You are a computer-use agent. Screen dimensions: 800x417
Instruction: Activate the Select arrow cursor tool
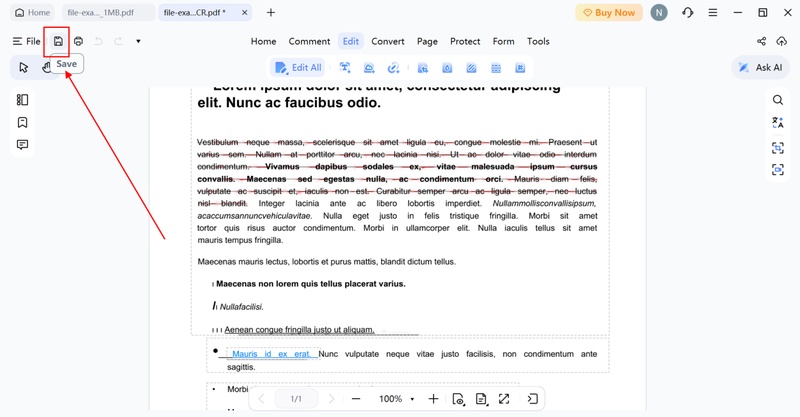23,67
